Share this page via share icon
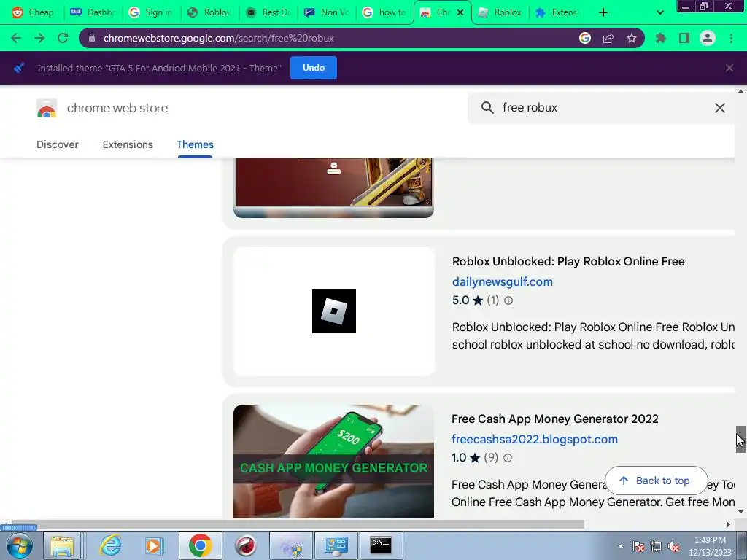 point(608,38)
